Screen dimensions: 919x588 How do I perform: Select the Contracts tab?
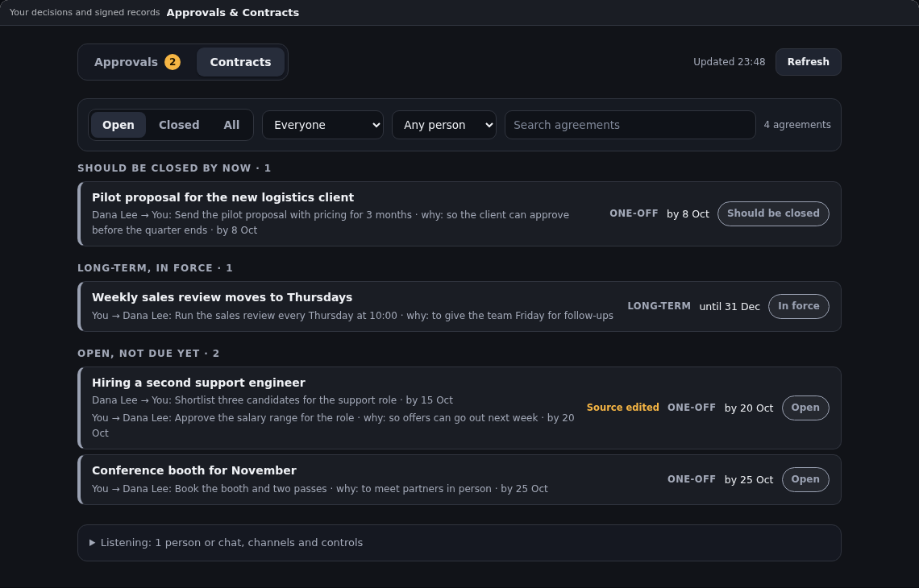(x=240, y=62)
